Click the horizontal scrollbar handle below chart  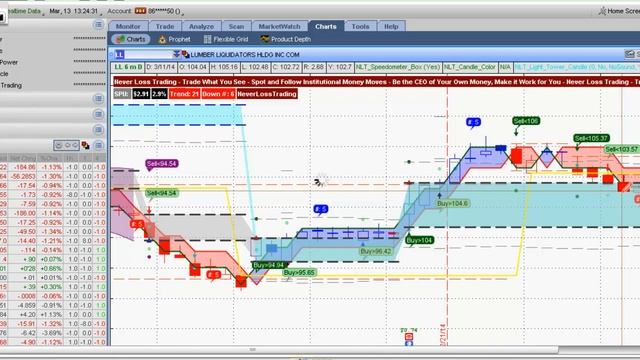tap(253, 350)
